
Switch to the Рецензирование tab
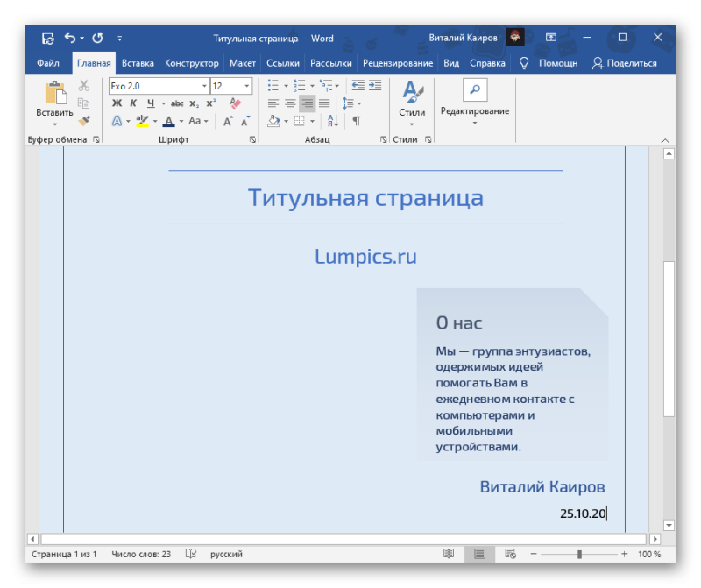[398, 63]
